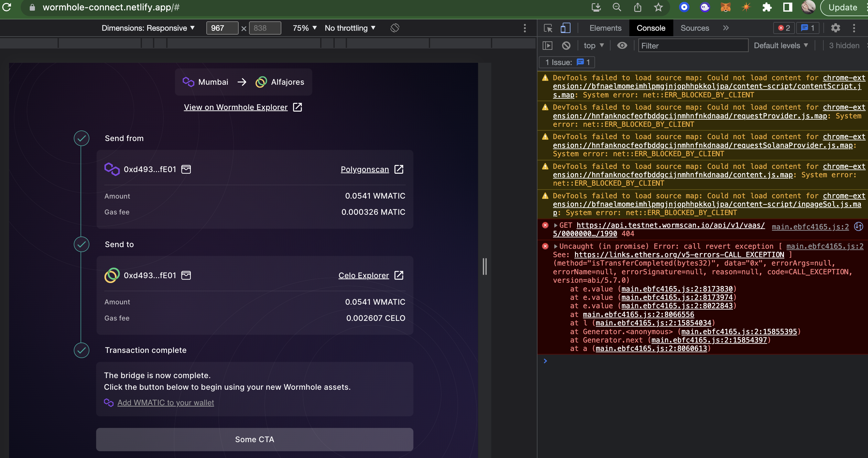868x458 pixels.
Task: Click the View on Wormhole Explorer link
Action: [x=235, y=107]
